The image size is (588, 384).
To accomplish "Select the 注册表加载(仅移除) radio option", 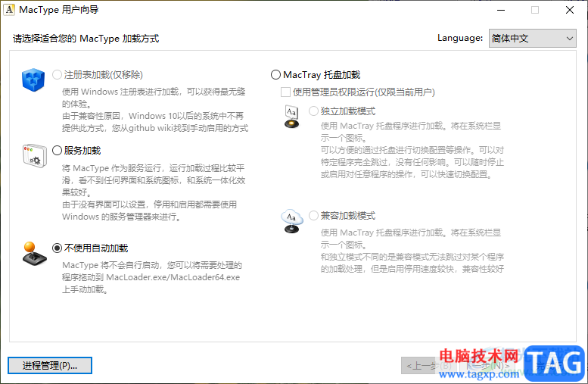I will pyautogui.click(x=98, y=75).
